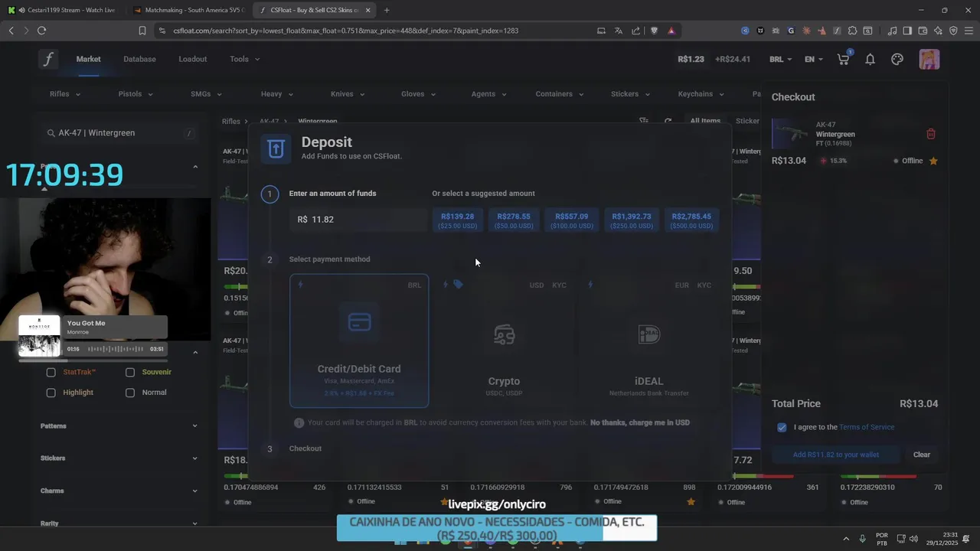Select the All Items listing tab

coord(705,121)
